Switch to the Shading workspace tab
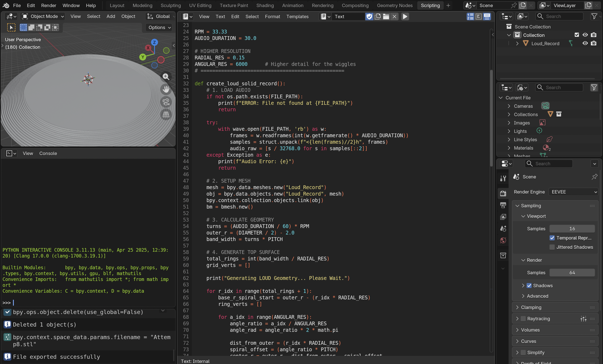This screenshot has height=364, width=603. (265, 5)
